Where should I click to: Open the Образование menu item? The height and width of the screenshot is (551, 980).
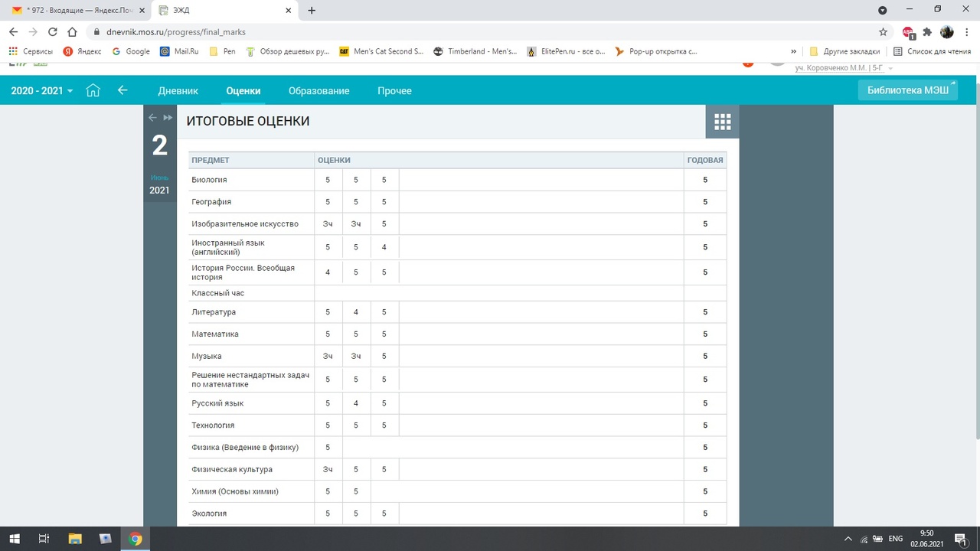pos(318,90)
